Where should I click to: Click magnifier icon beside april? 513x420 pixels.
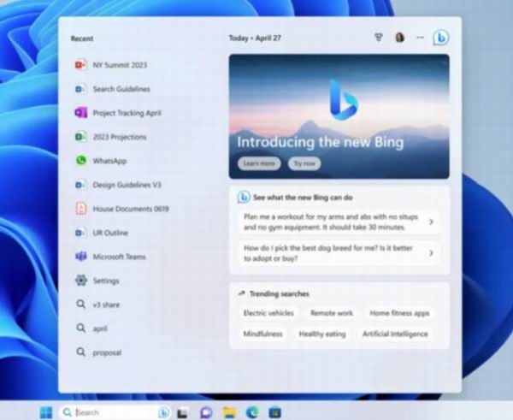point(81,328)
